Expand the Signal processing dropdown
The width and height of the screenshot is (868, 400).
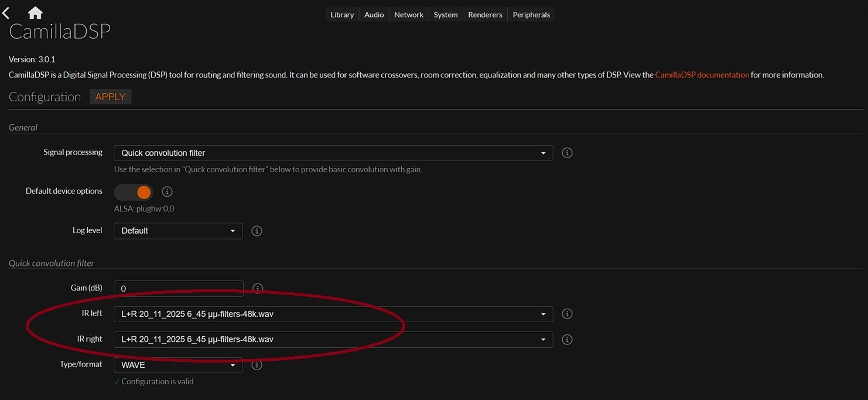pos(333,153)
